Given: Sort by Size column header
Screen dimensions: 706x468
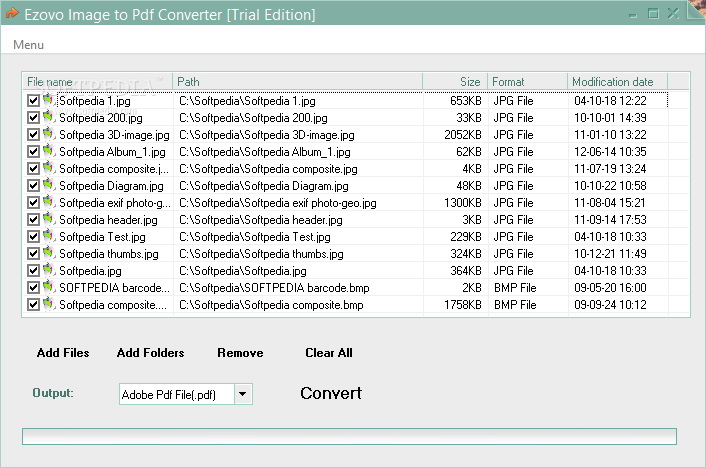Looking at the screenshot, I should click(455, 82).
